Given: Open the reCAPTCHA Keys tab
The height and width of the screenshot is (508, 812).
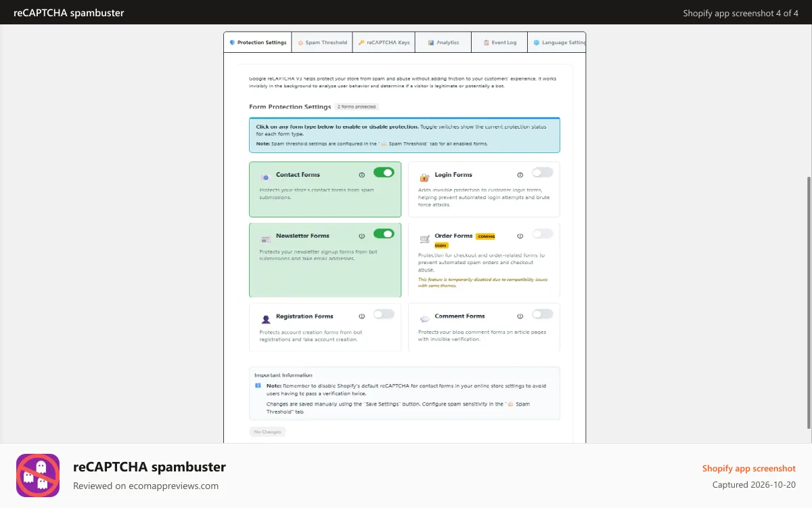Looking at the screenshot, I should pyautogui.click(x=384, y=42).
